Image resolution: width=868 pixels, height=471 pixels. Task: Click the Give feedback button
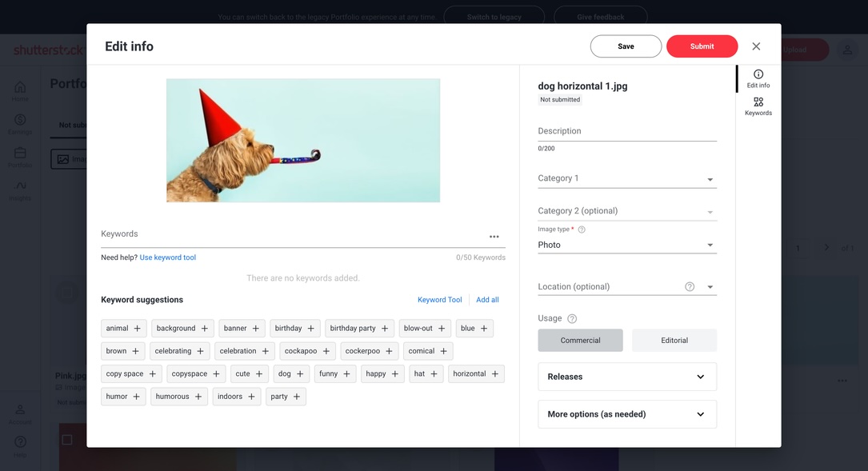tap(601, 17)
